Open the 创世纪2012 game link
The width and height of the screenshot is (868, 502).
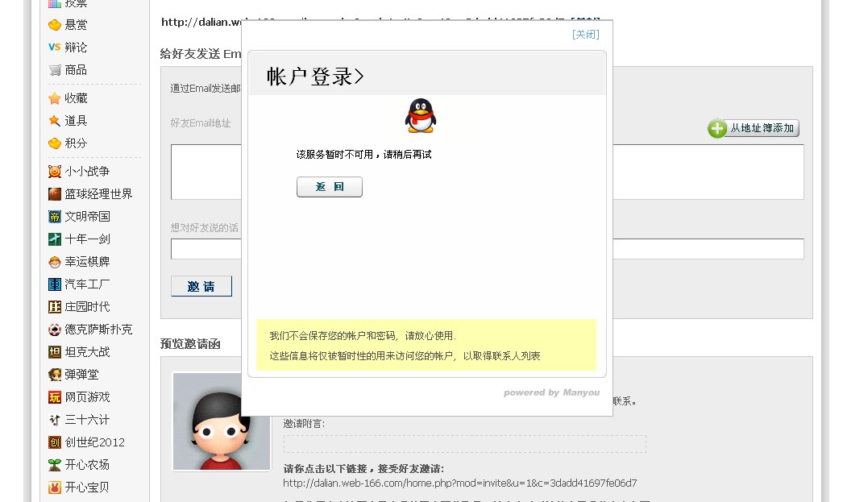pyautogui.click(x=94, y=442)
